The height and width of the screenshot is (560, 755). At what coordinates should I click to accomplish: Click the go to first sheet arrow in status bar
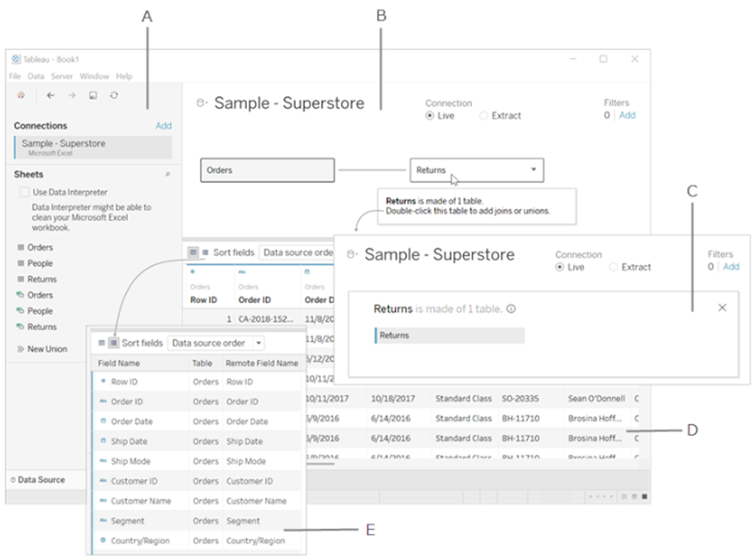[x=590, y=497]
